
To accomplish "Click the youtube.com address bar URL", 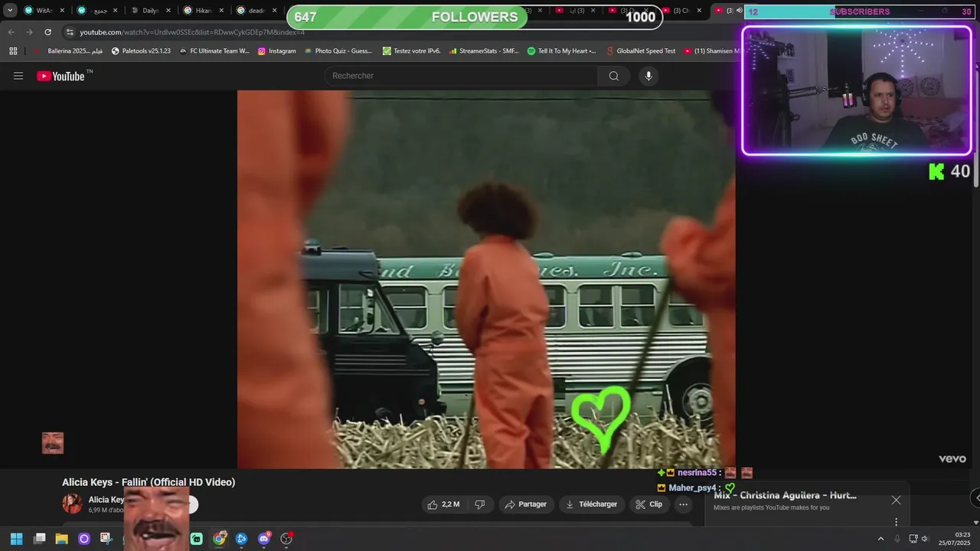I will pyautogui.click(x=192, y=32).
